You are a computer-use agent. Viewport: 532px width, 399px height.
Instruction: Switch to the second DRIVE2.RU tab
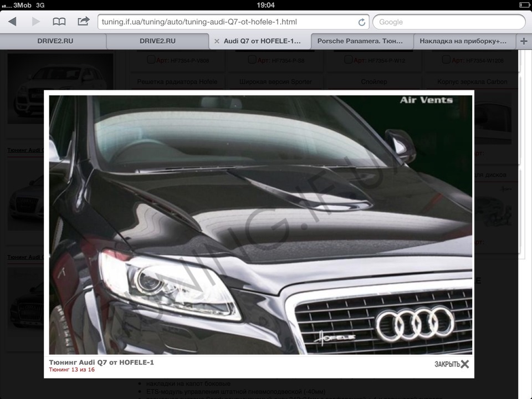[x=157, y=41]
